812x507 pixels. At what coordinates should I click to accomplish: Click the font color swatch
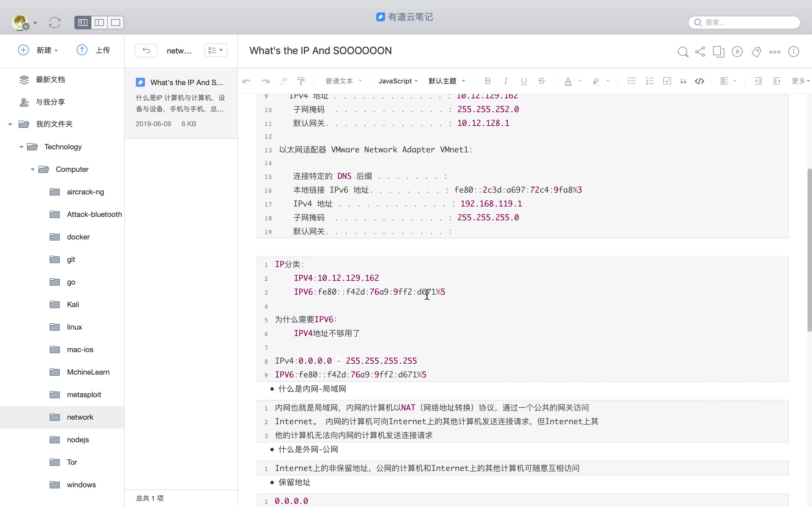coord(568,81)
